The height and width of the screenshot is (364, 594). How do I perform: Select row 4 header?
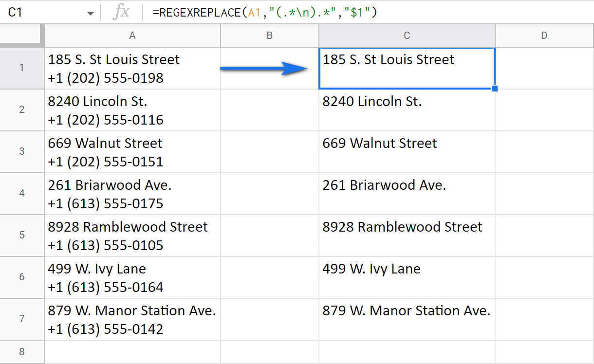pyautogui.click(x=22, y=194)
